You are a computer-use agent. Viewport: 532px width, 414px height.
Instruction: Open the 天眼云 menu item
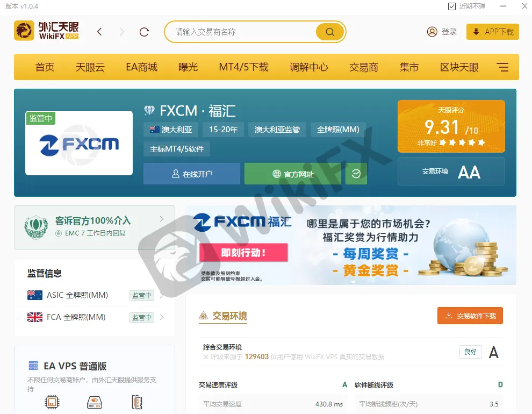pos(90,67)
